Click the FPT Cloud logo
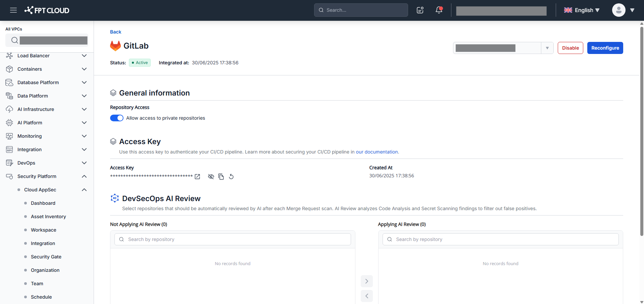 click(x=47, y=10)
